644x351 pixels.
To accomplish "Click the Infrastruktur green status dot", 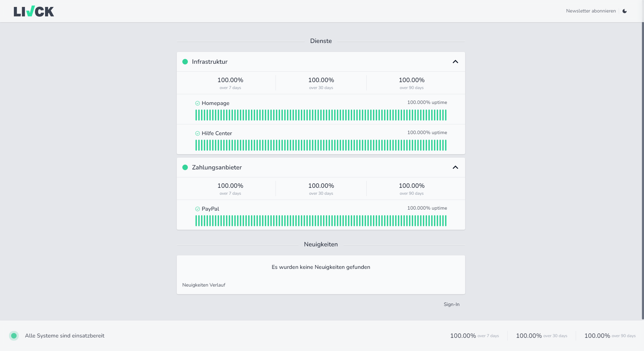I will click(x=185, y=62).
